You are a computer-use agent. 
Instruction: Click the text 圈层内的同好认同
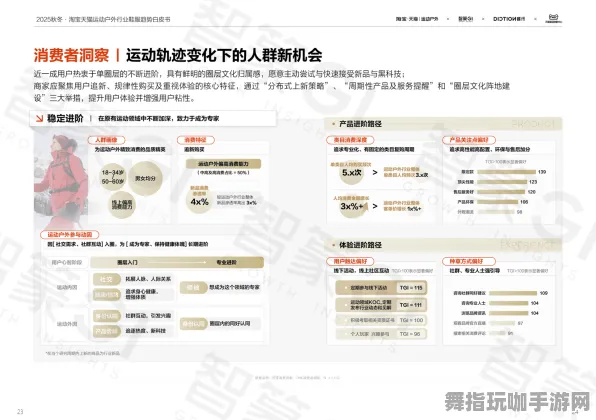pyautogui.click(x=230, y=323)
